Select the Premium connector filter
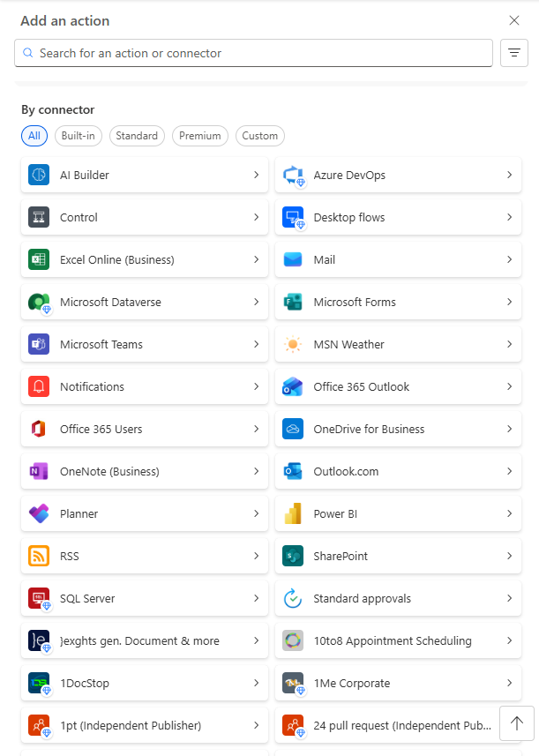Screen dimensions: 539x756 pyautogui.click(x=200, y=136)
